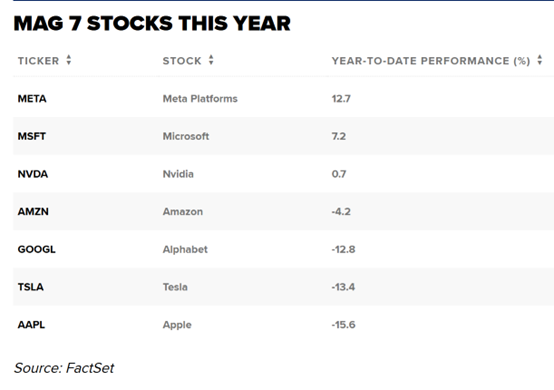The image size is (554, 390).
Task: Sort table by the Stock sort arrows
Action: (x=211, y=60)
